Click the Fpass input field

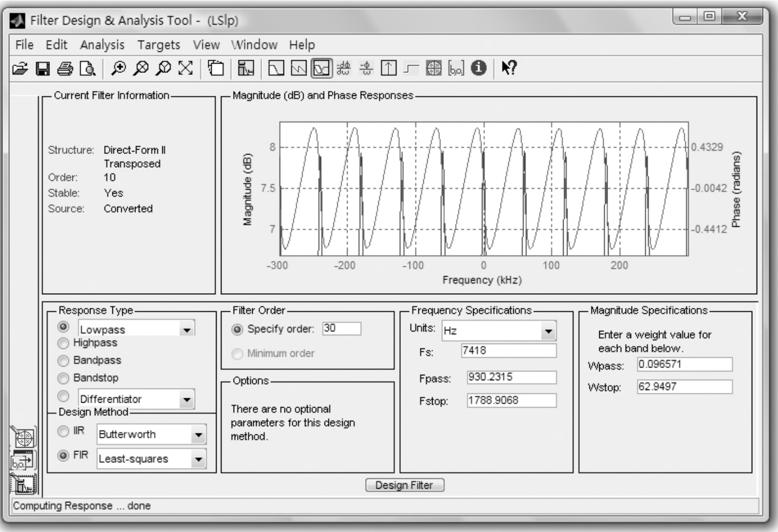click(x=511, y=377)
